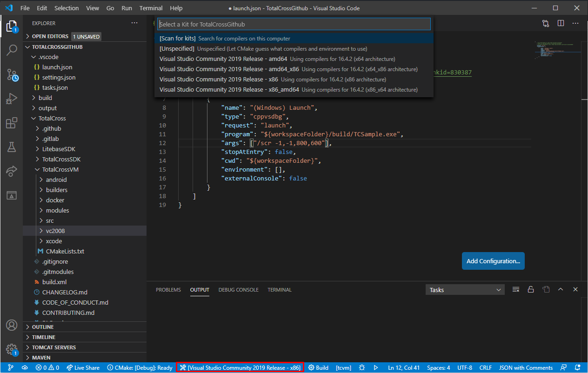Click the CMake debug bug icon in status bar

click(x=362, y=367)
